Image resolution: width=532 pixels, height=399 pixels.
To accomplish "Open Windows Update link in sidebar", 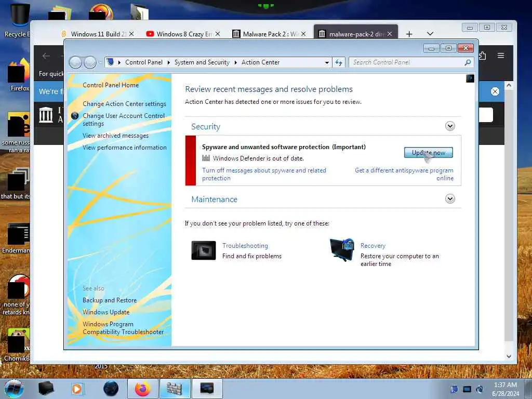I will point(106,312).
